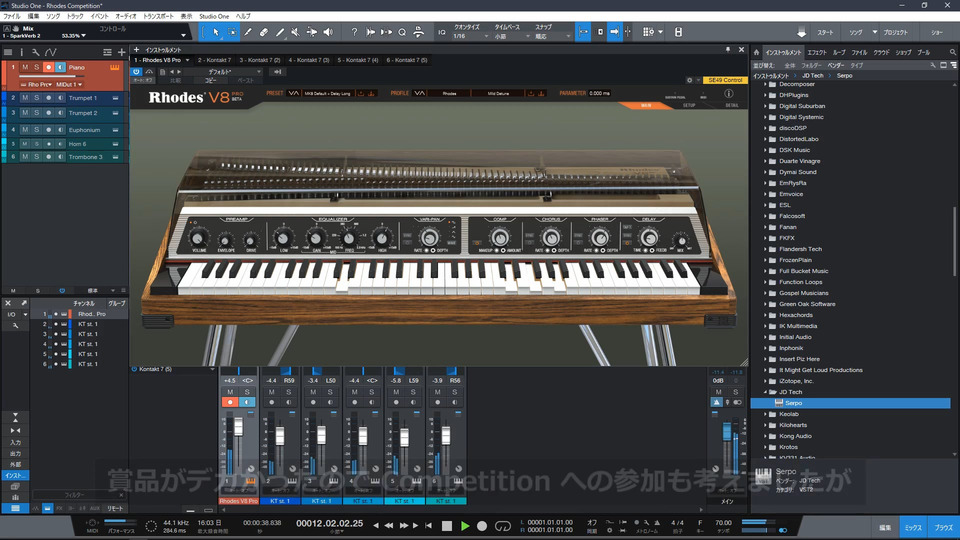Select the Range tool
The image size is (960, 540).
tap(232, 32)
